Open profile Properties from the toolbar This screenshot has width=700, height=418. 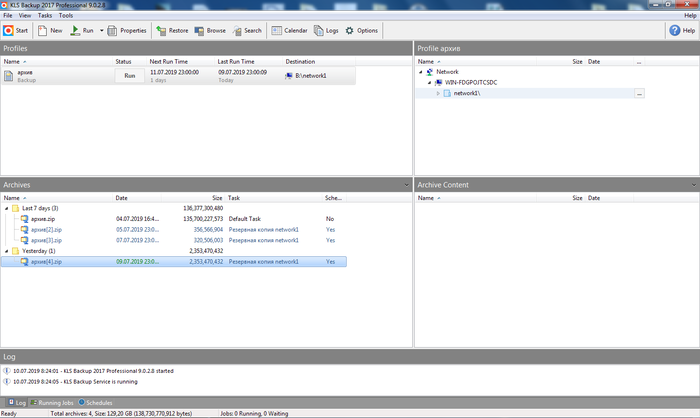point(127,31)
